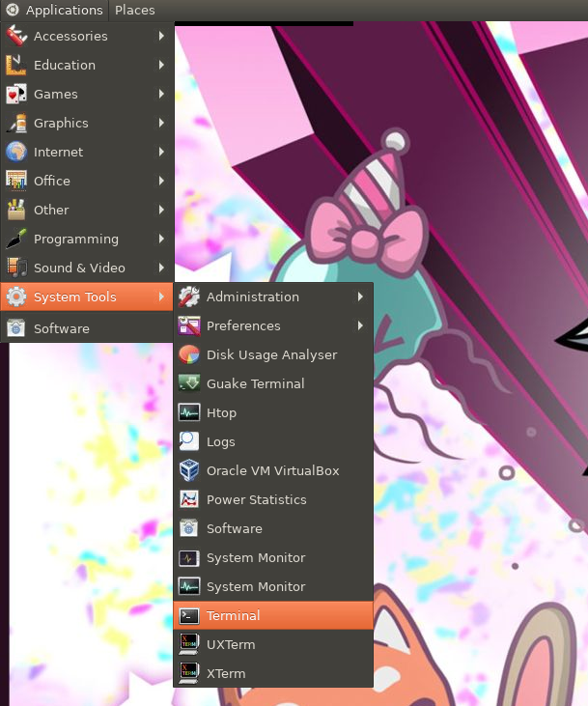
Task: Click the Accessories Swiss knife icon
Action: click(x=16, y=36)
